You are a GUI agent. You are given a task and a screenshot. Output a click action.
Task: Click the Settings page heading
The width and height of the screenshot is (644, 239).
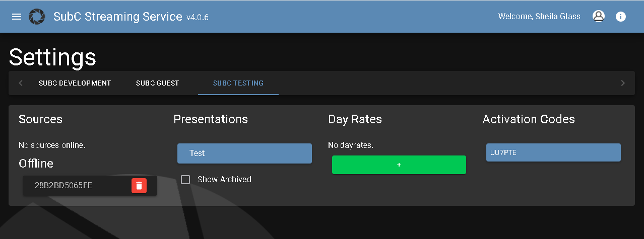pos(52,57)
